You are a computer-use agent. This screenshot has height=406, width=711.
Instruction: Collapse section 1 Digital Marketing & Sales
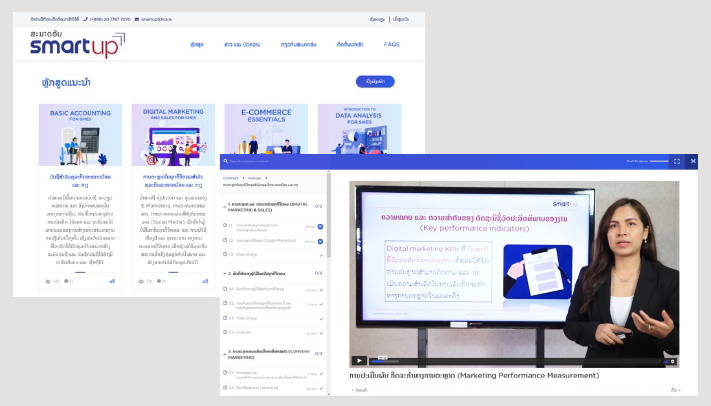click(226, 206)
